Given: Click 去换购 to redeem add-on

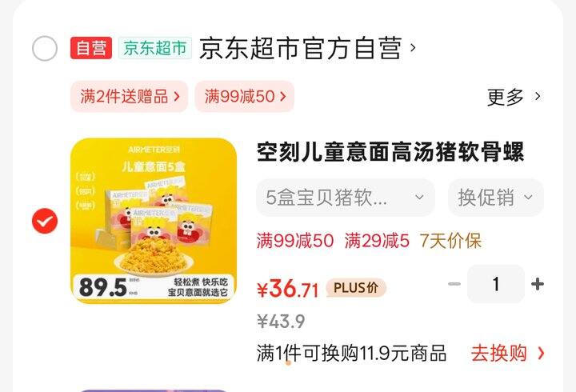Looking at the screenshot, I should [x=499, y=353].
